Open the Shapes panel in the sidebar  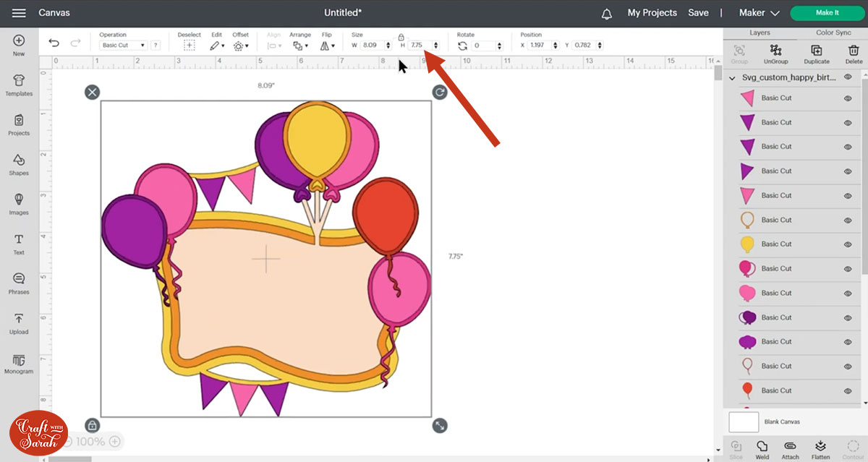(18, 163)
